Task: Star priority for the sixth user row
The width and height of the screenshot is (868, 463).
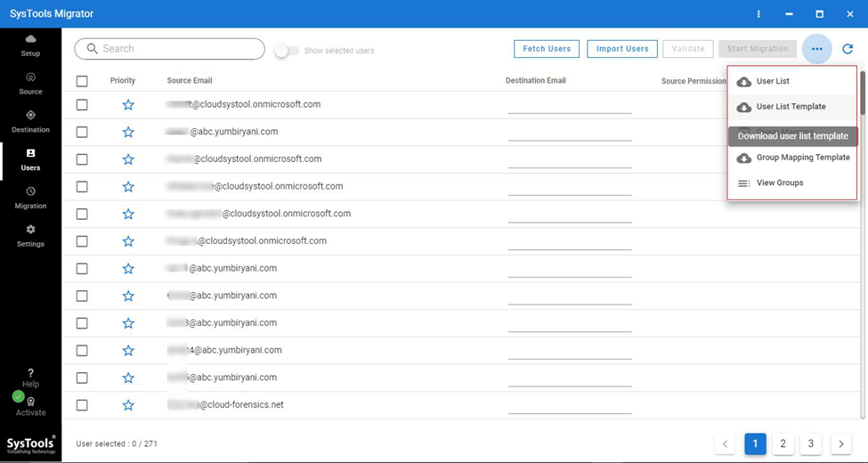Action: (x=128, y=241)
